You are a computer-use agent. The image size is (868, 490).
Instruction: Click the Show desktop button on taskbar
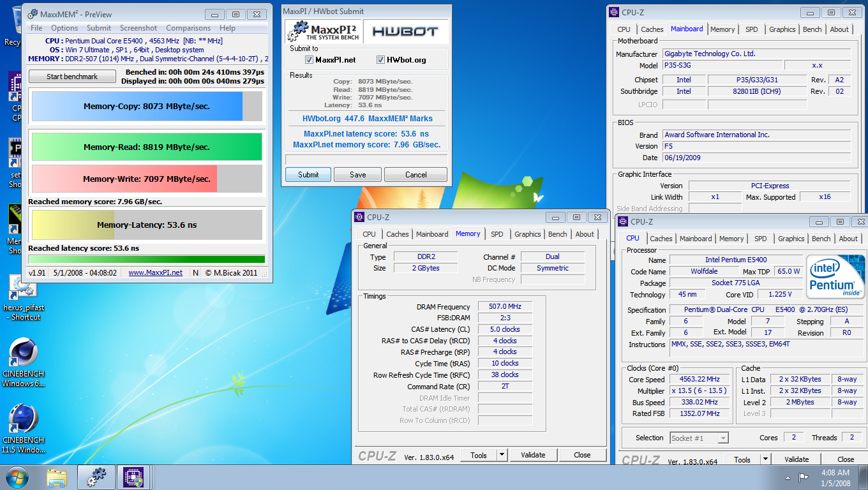[864, 477]
